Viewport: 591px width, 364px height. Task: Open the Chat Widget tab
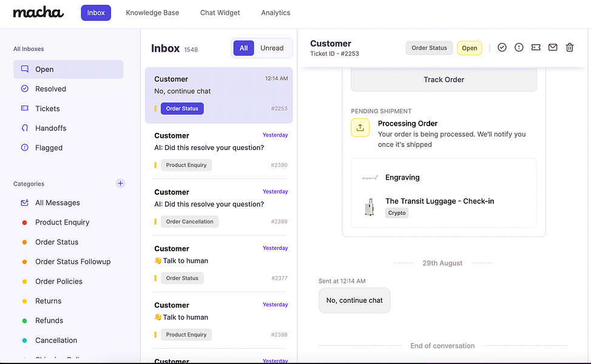click(x=220, y=13)
